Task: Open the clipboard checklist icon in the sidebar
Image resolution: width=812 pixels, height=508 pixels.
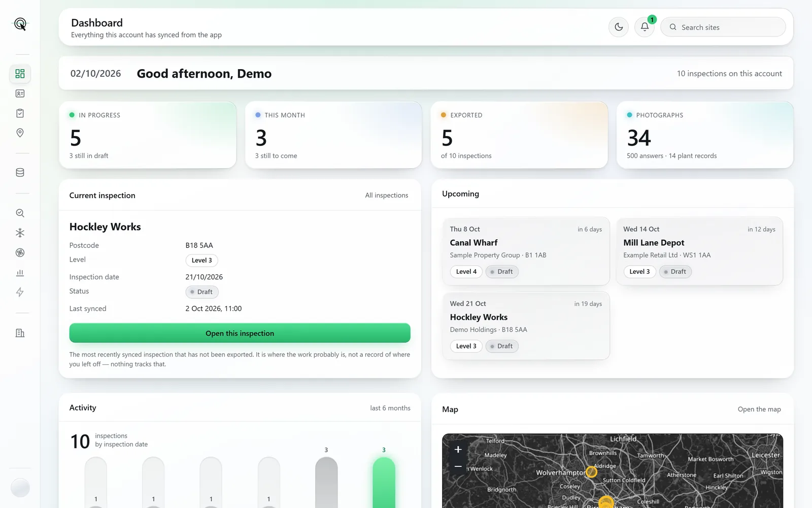Action: 20,113
